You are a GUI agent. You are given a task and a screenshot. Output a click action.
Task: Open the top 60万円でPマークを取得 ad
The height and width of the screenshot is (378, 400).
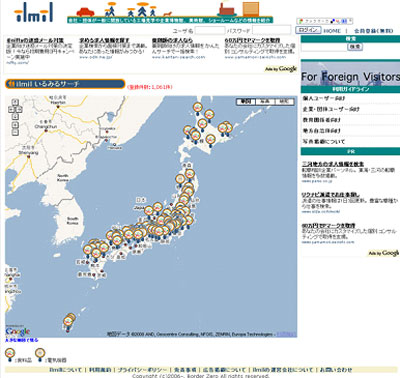click(x=252, y=40)
